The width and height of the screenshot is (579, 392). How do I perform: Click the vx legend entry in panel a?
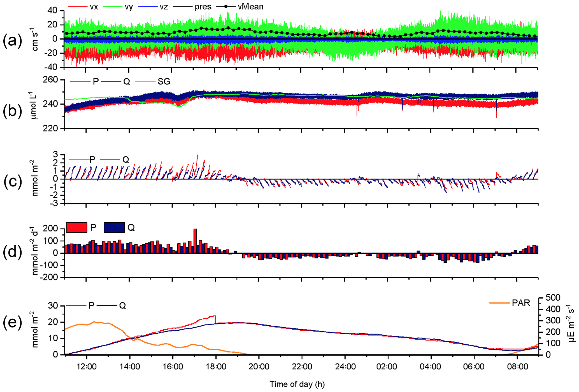coord(94,7)
